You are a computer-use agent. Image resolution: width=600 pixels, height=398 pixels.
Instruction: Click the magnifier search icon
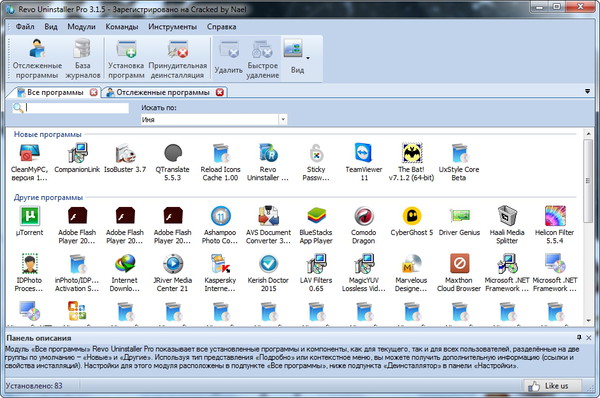(x=18, y=108)
